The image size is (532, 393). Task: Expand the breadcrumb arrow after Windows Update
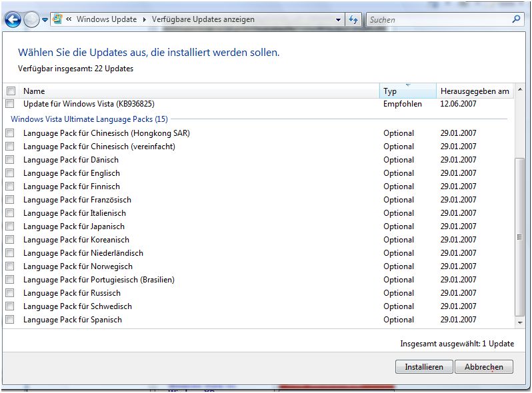tap(144, 20)
